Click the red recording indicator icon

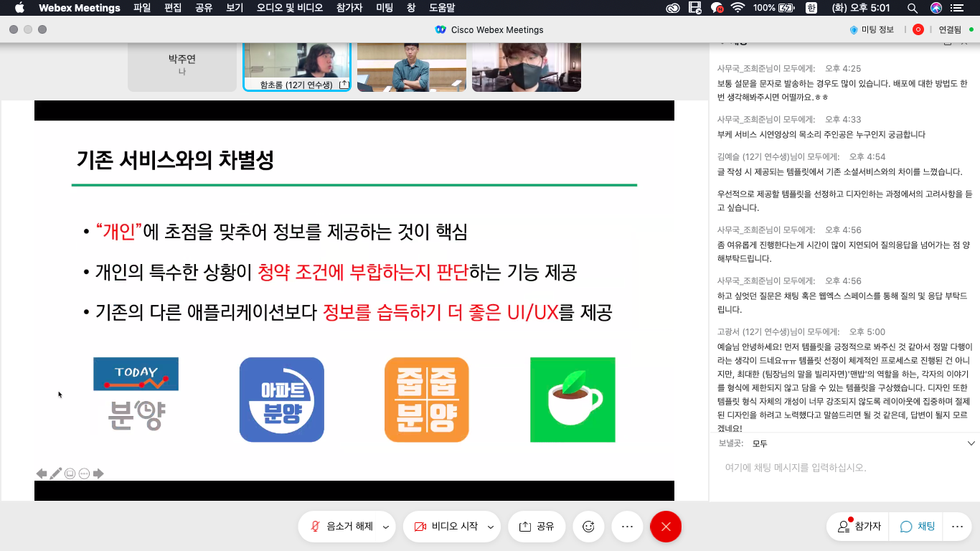(918, 29)
